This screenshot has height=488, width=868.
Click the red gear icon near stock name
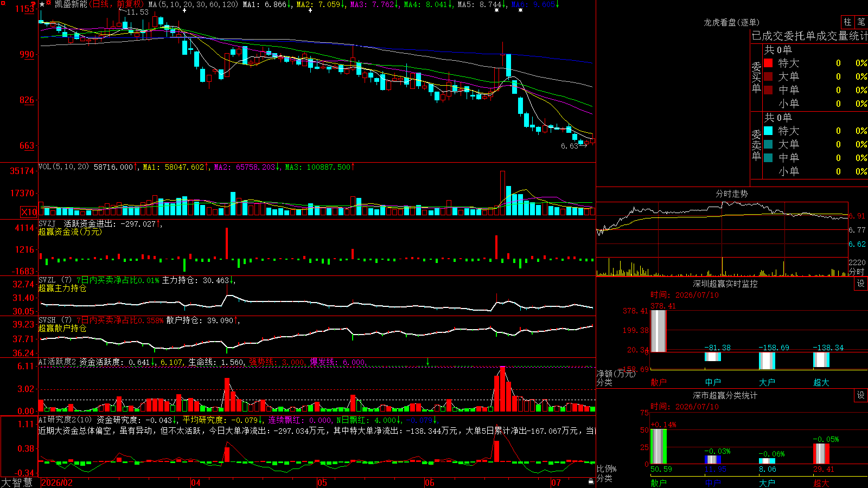click(49, 4)
